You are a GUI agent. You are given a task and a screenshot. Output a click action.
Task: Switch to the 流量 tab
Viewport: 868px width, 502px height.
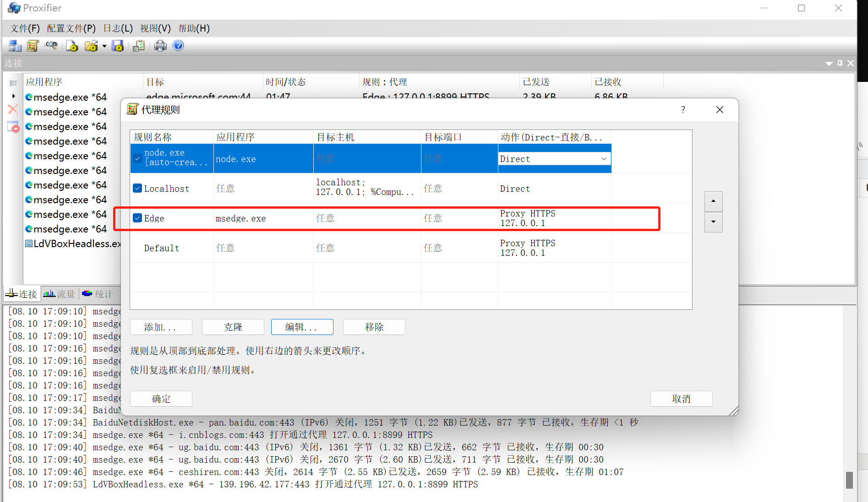click(x=59, y=294)
